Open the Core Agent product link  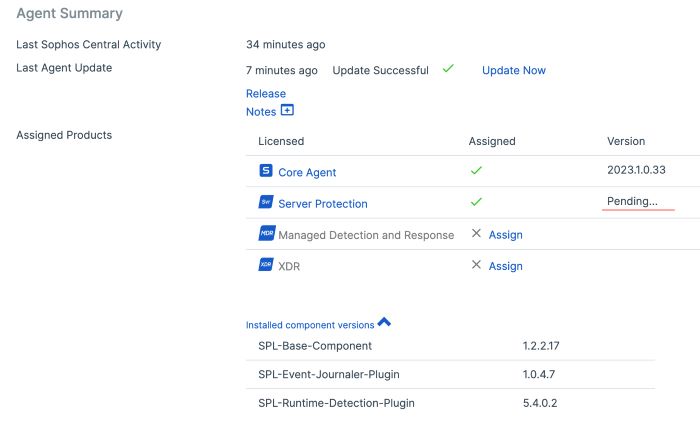[x=307, y=172]
